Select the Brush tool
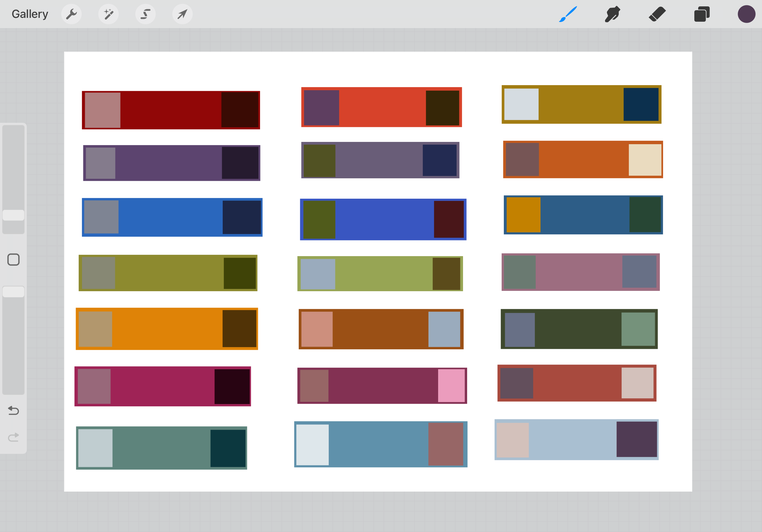The width and height of the screenshot is (762, 532). click(x=568, y=14)
